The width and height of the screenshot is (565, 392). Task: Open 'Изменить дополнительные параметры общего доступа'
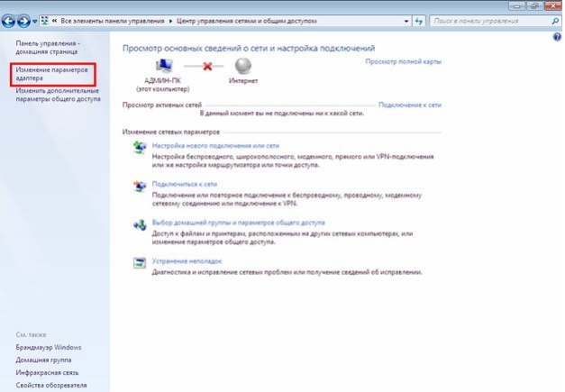click(x=58, y=95)
